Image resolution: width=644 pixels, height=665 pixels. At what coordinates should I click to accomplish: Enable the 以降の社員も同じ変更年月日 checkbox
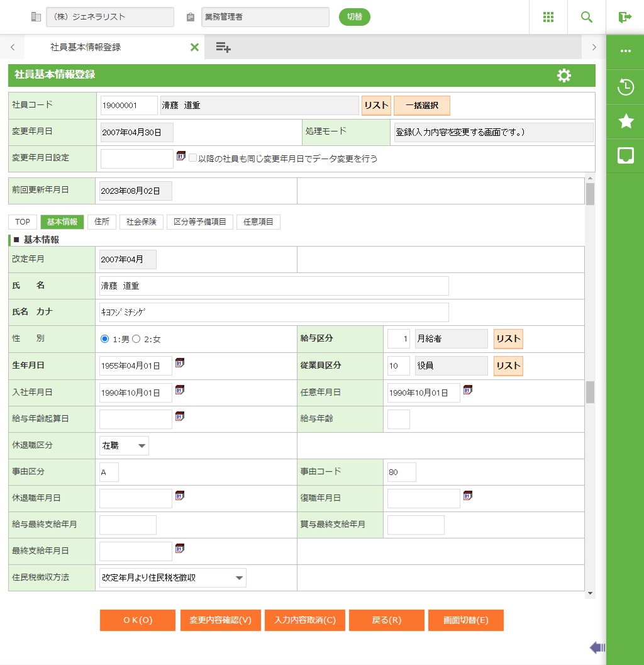(193, 159)
